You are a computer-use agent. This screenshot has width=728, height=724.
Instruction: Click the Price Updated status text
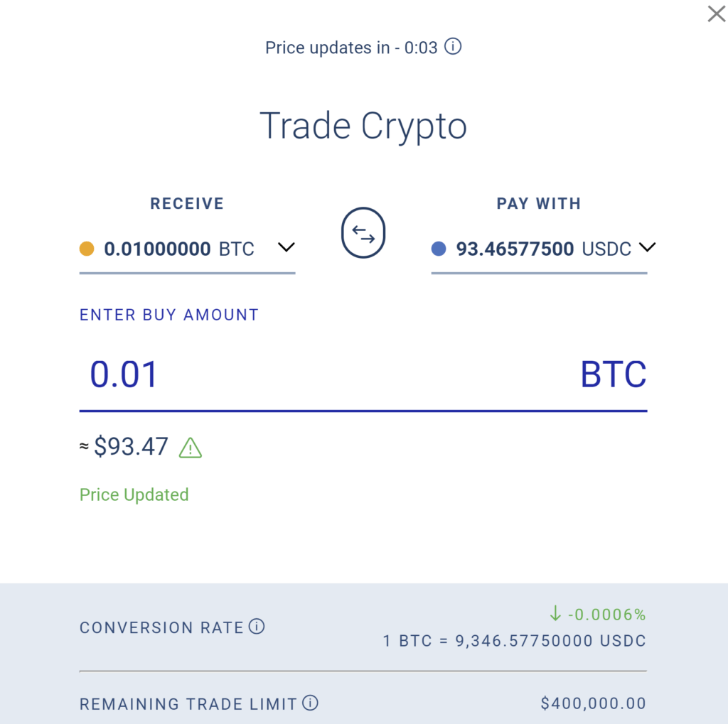point(134,495)
